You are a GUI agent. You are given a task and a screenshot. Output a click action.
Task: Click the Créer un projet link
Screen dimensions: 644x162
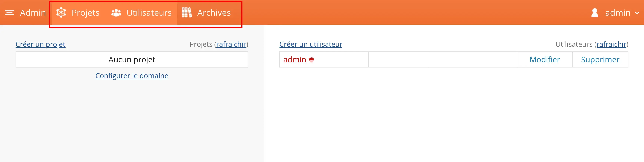click(41, 44)
